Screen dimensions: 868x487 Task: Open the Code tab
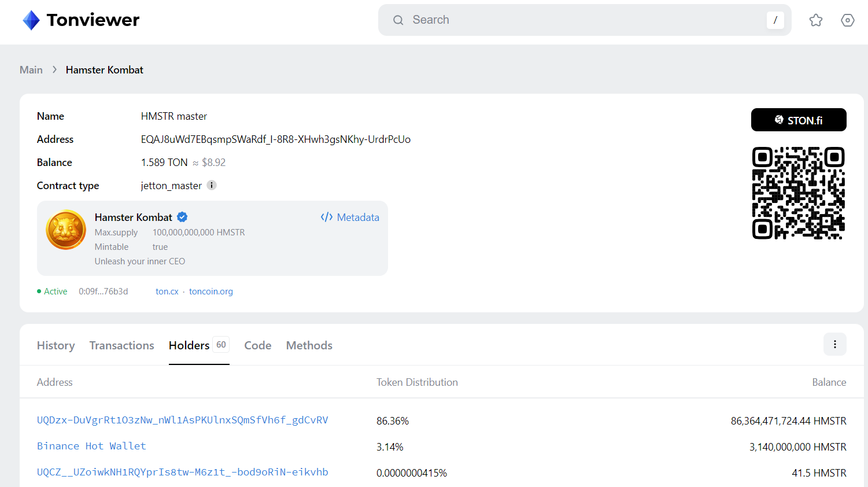258,345
